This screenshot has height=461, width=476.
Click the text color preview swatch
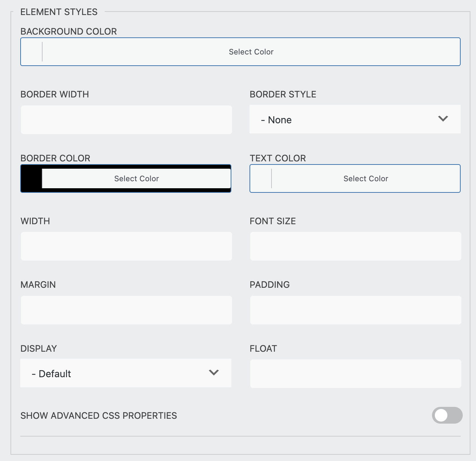[261, 178]
